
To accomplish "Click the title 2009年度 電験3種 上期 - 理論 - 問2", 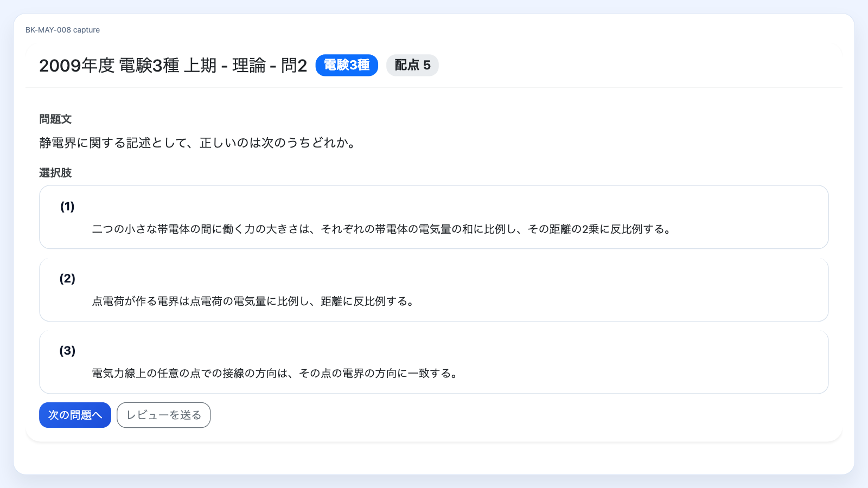I will pos(173,66).
